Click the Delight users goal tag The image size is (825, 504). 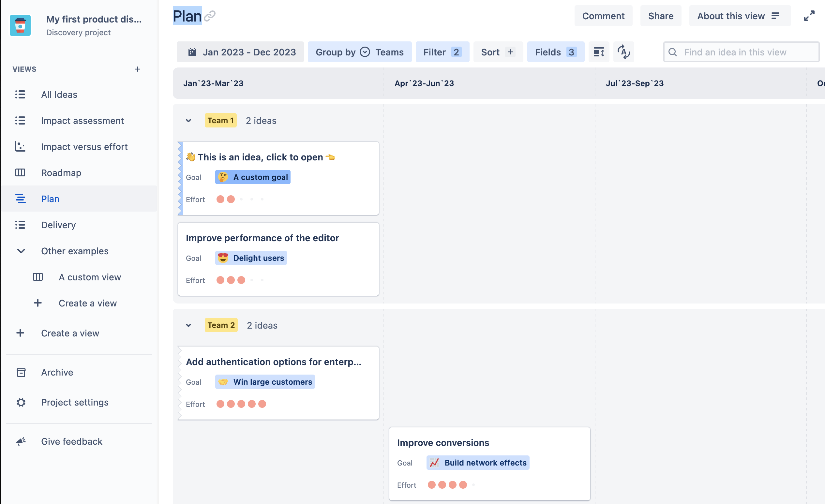coord(251,258)
